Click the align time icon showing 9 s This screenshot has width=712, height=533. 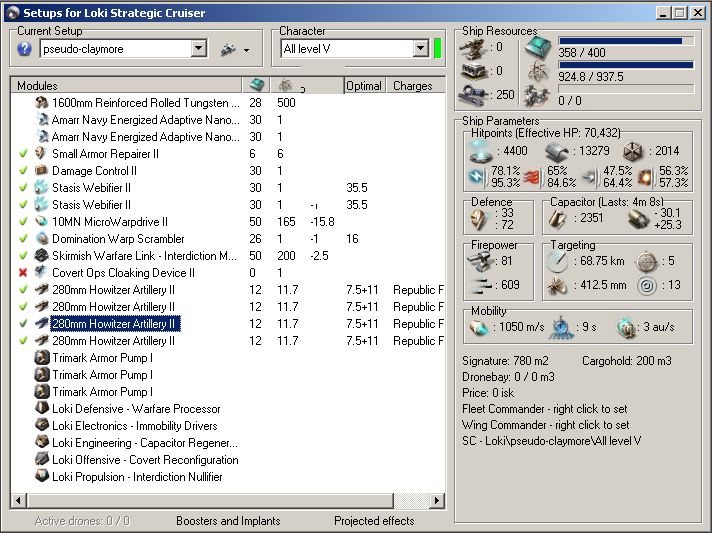561,327
